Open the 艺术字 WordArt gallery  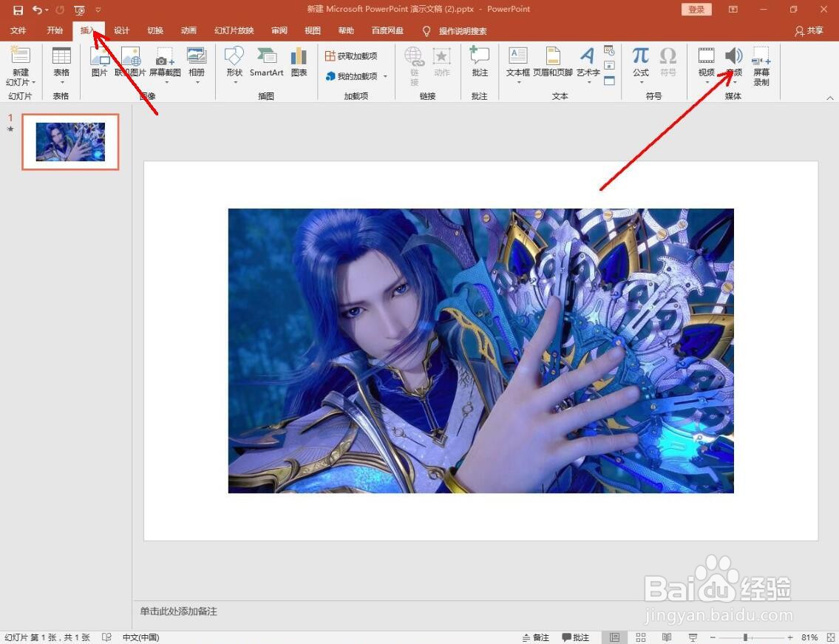(x=588, y=65)
